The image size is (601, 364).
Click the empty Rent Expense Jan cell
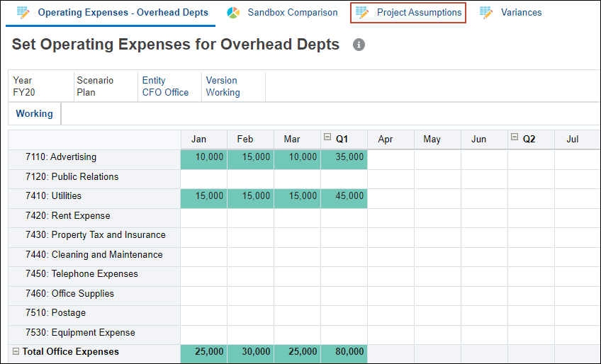(204, 216)
